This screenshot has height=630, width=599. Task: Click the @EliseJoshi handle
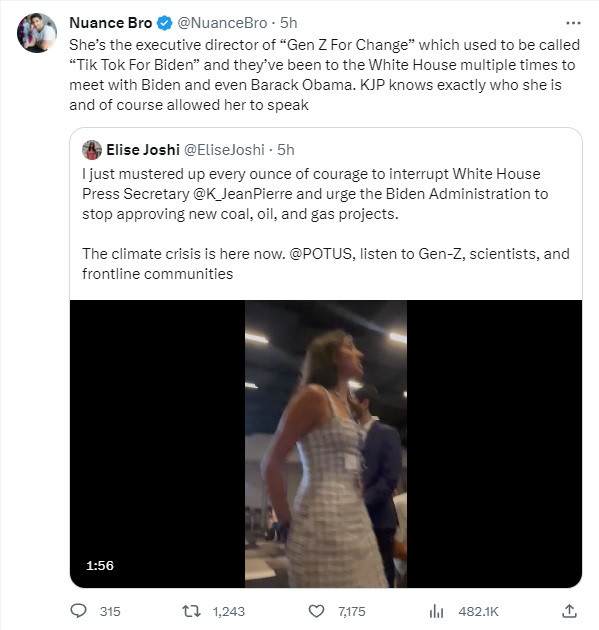224,150
